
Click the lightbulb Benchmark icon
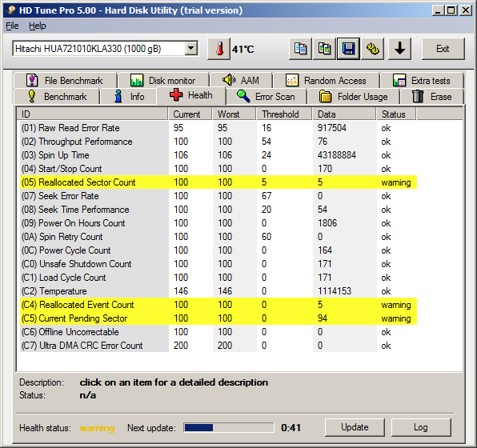tap(32, 97)
